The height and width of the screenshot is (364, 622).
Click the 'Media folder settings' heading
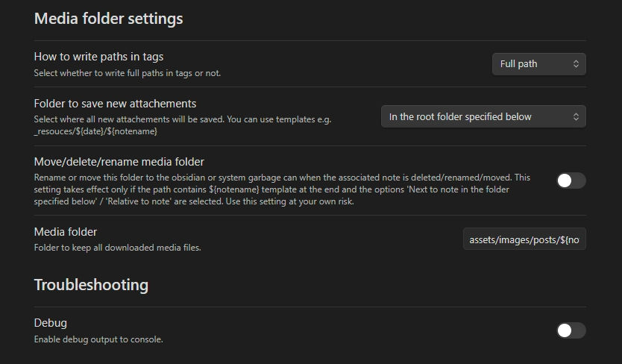[x=108, y=19]
